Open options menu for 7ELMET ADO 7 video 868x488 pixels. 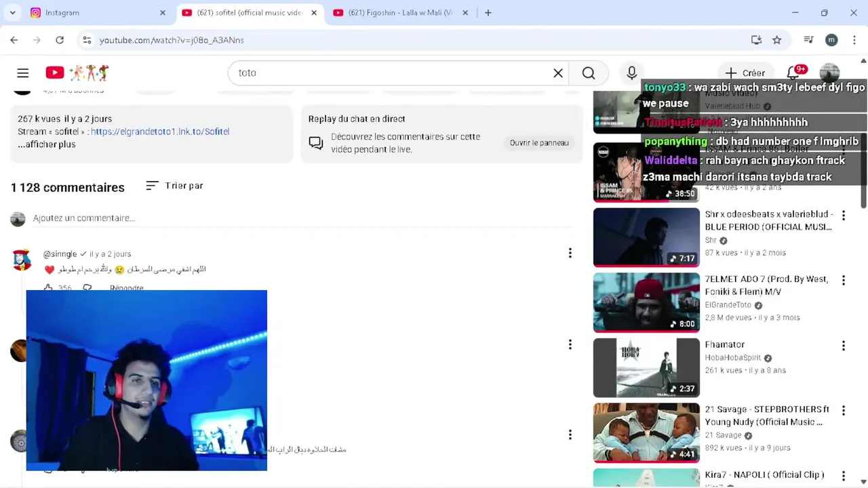tap(844, 280)
